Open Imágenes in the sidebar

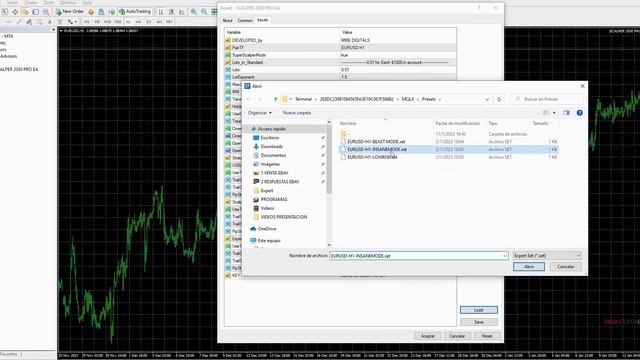point(270,164)
